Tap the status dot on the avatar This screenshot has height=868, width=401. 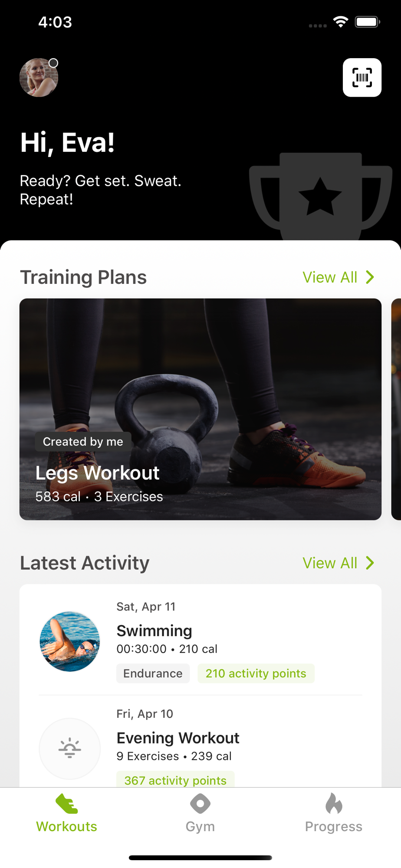pos(53,63)
